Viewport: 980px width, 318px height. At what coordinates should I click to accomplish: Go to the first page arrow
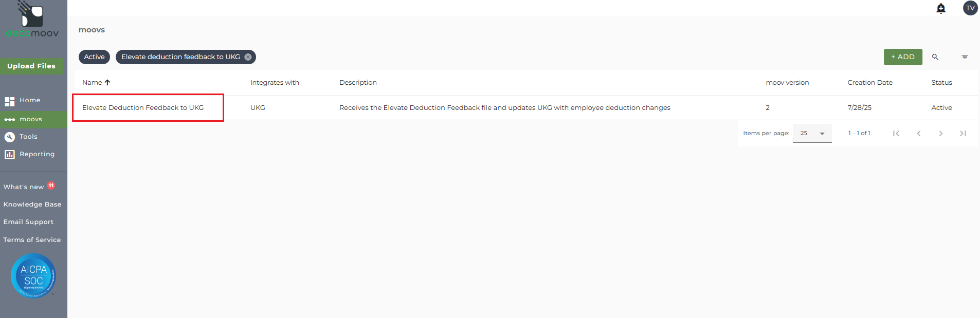tap(896, 134)
